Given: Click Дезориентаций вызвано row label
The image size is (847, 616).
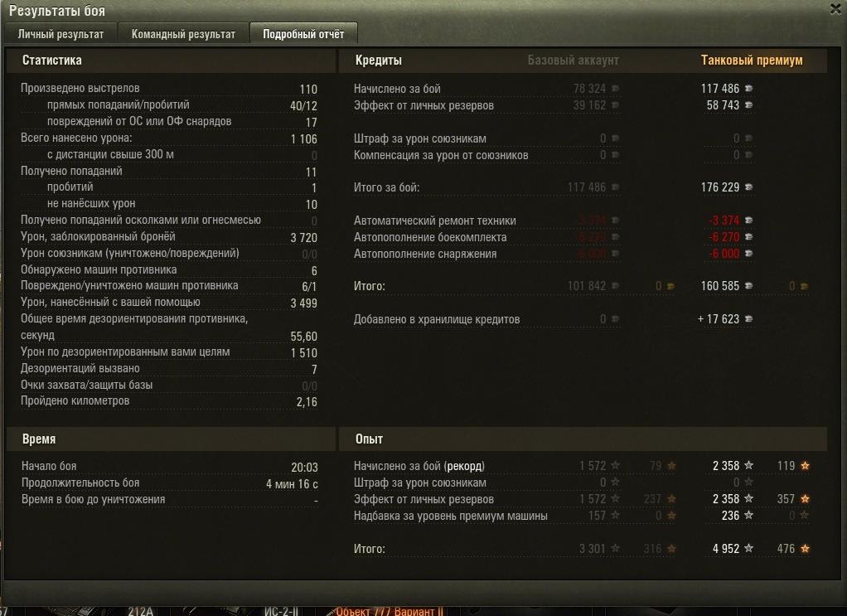Looking at the screenshot, I should pyautogui.click(x=80, y=368).
